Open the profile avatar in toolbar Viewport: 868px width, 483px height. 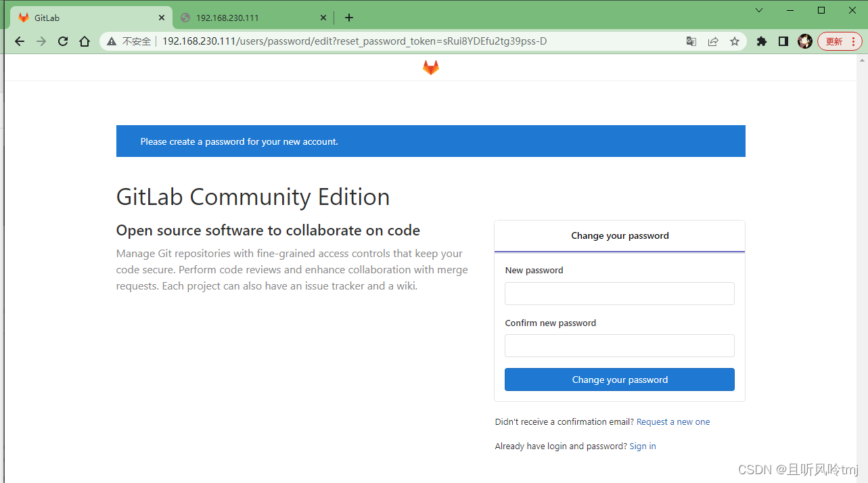pyautogui.click(x=804, y=41)
